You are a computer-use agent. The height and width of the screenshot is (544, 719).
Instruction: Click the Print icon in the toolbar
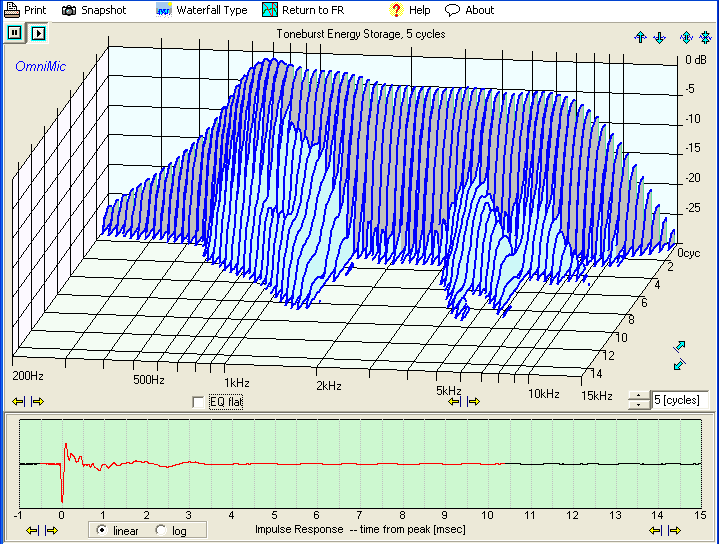12,10
